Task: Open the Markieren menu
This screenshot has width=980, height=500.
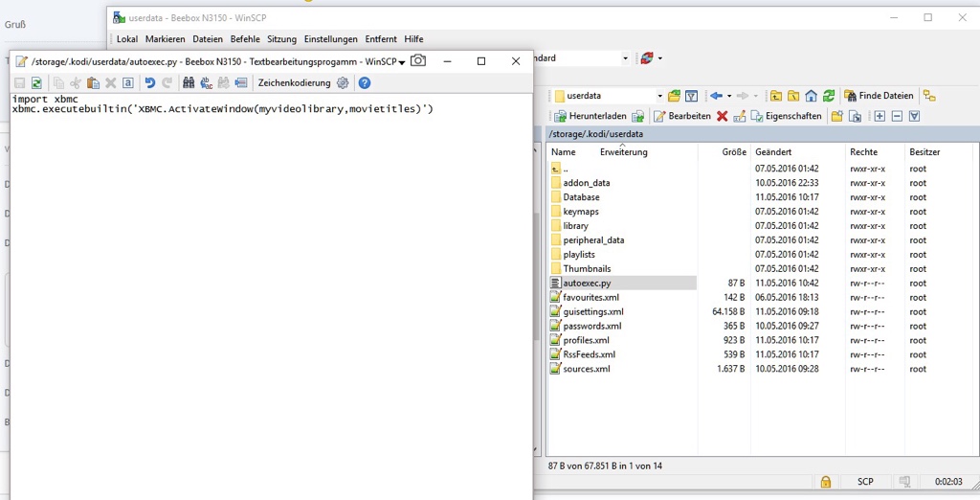Action: point(165,39)
